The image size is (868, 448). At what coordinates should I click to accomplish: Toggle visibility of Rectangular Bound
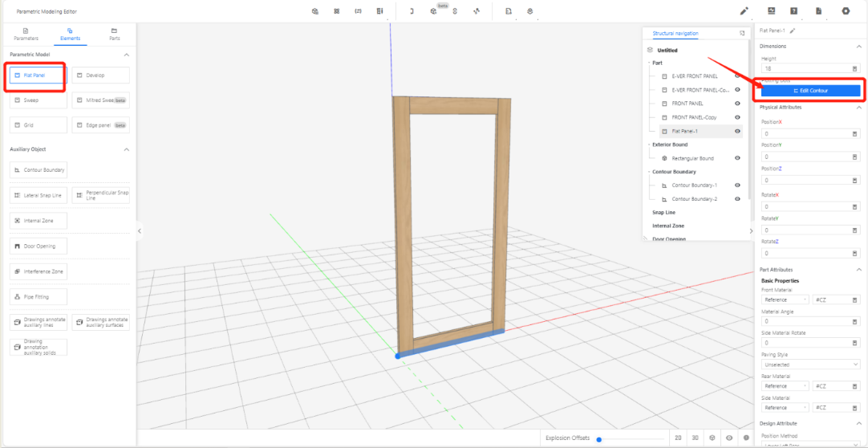click(x=737, y=158)
